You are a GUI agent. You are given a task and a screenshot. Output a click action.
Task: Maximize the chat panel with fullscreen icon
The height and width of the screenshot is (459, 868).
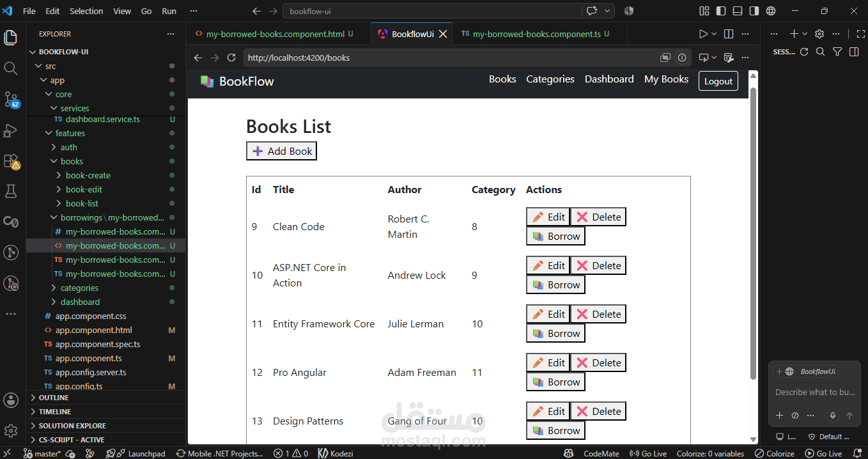[x=860, y=34]
